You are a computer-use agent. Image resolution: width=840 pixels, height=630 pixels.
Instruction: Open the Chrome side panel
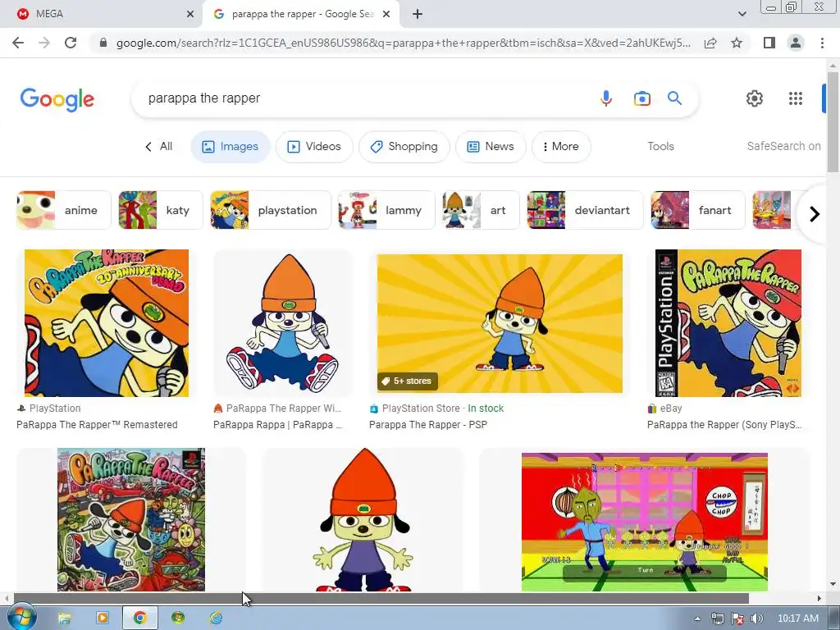pos(769,43)
